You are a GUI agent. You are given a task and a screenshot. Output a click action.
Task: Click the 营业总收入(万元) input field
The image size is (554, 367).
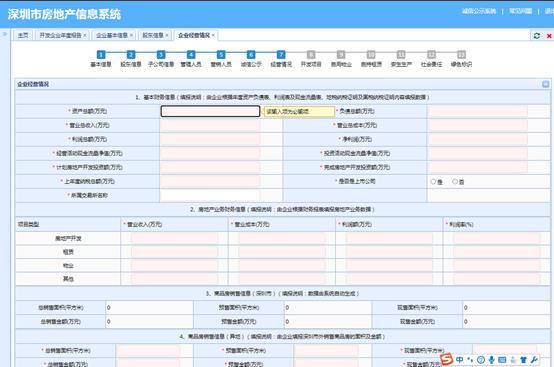point(210,125)
